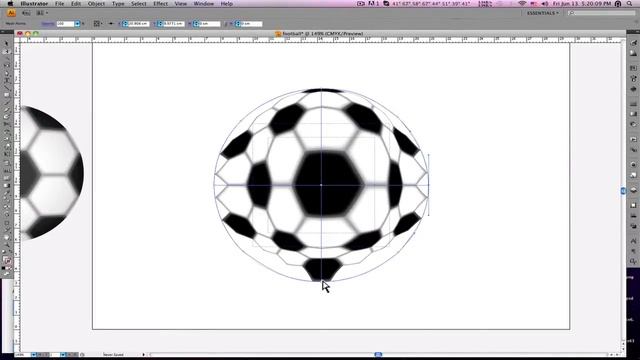
Task: Open the Layers panel icon
Action: click(633, 190)
